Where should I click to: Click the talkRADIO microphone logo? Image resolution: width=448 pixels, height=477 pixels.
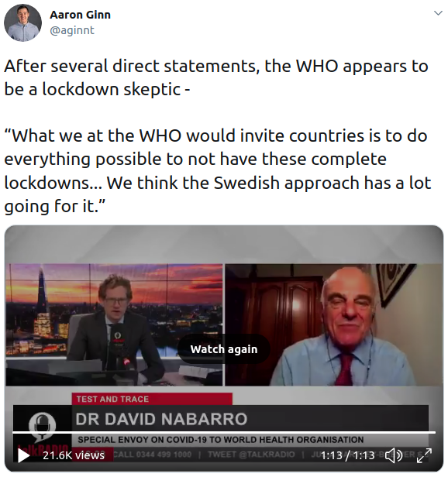[42, 426]
